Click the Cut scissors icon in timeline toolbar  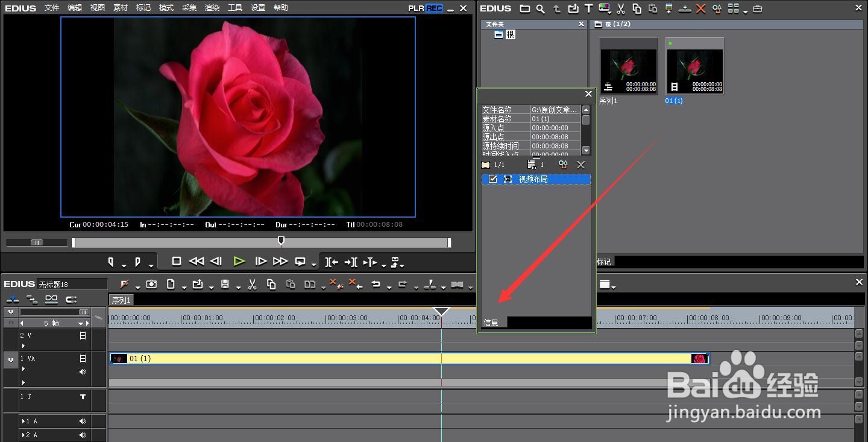coord(253,284)
